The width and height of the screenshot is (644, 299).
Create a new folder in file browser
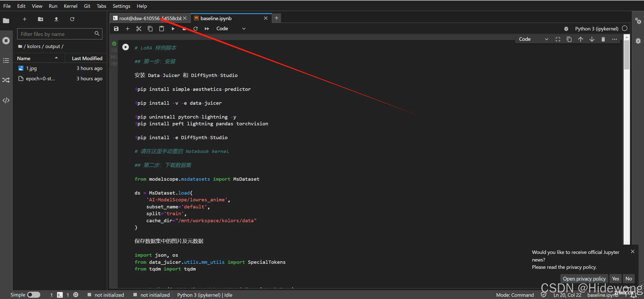click(41, 19)
